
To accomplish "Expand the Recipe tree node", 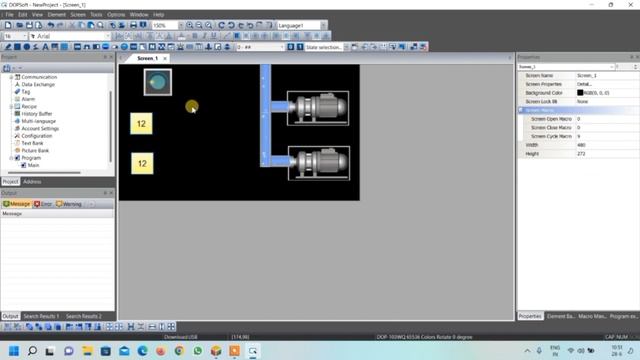I will pyautogui.click(x=11, y=106).
